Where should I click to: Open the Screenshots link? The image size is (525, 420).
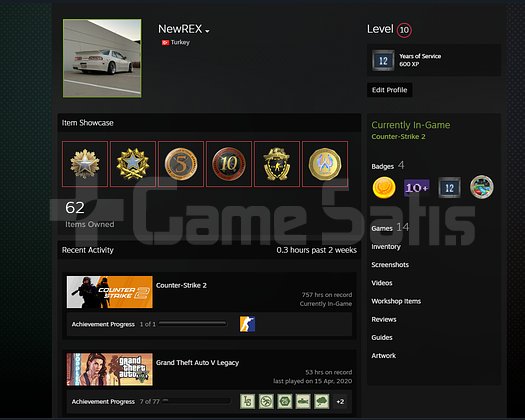point(390,265)
